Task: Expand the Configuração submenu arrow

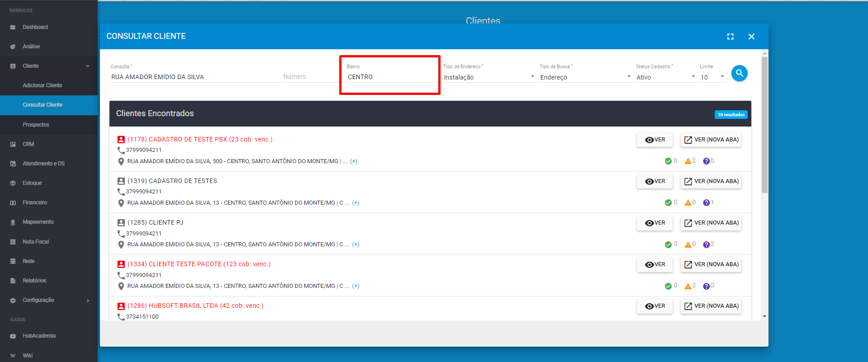Action: coord(88,300)
